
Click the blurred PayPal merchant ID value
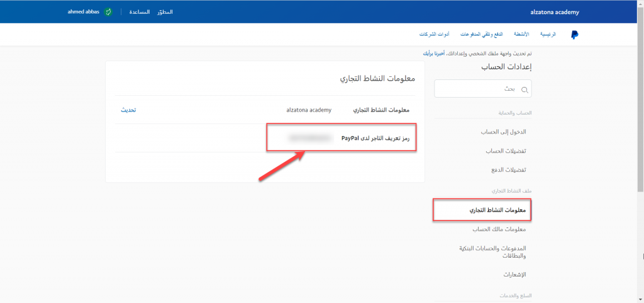coord(311,138)
